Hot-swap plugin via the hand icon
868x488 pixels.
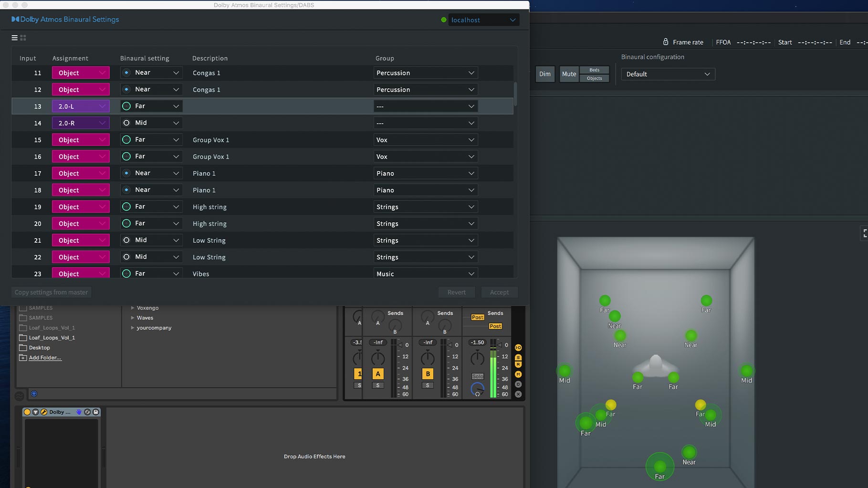tap(79, 412)
